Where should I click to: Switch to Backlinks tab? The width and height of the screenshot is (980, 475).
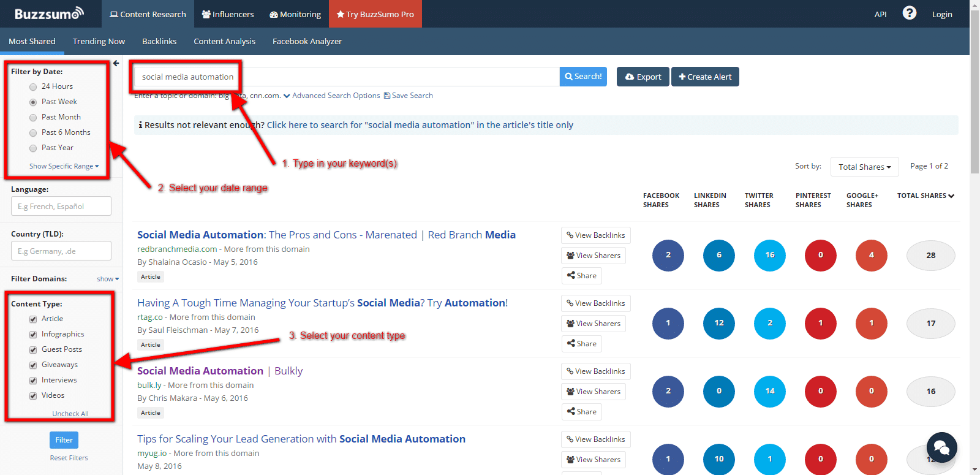[159, 41]
